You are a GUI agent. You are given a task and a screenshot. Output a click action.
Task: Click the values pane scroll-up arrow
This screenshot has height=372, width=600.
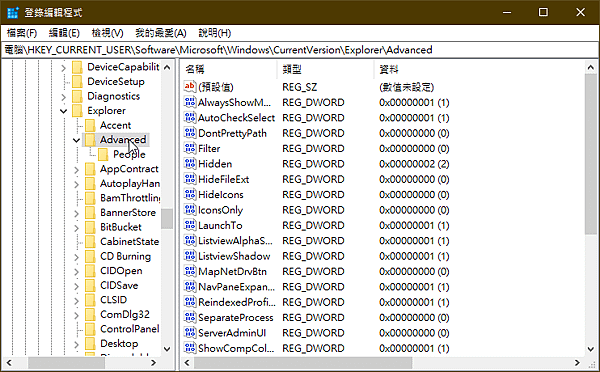[x=590, y=68]
